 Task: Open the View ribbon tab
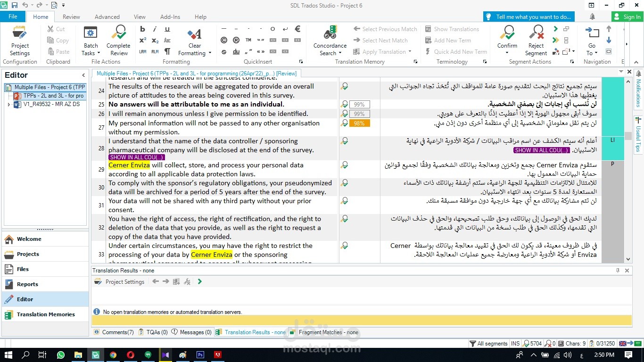coord(140,17)
